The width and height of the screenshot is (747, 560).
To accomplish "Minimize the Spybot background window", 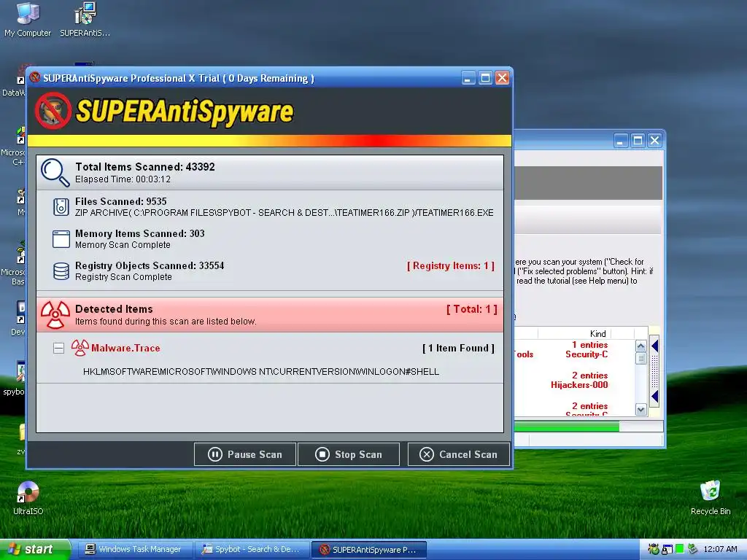I will (x=621, y=141).
